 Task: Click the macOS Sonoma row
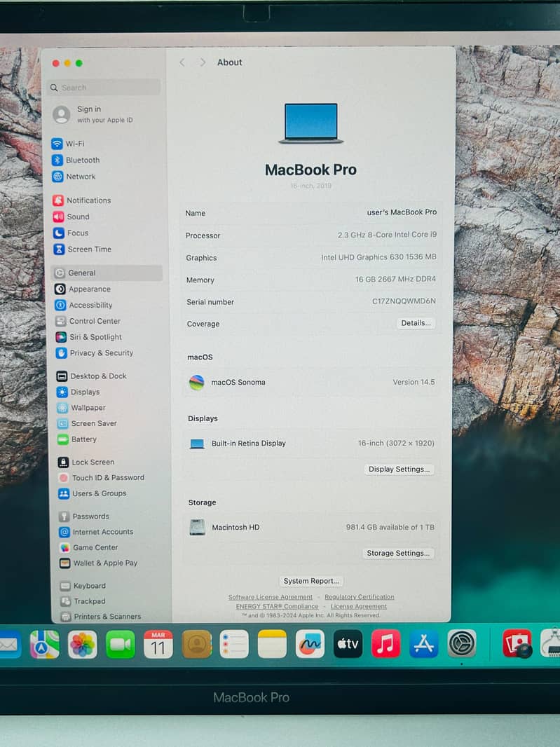tap(311, 382)
